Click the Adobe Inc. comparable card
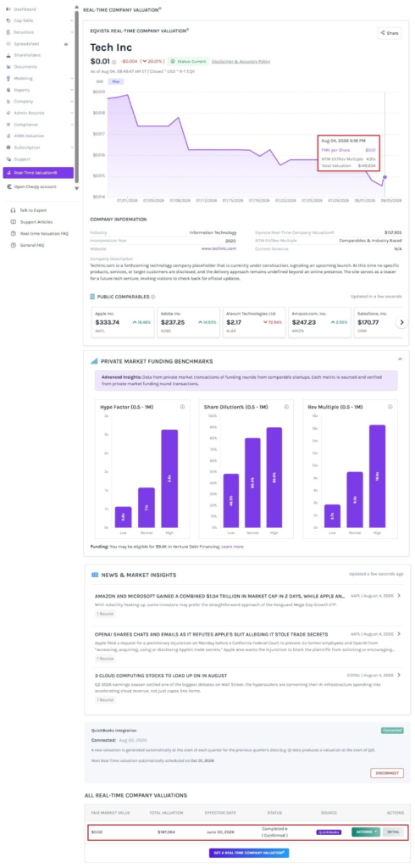Screen dimensions: 415x868 (x=188, y=322)
